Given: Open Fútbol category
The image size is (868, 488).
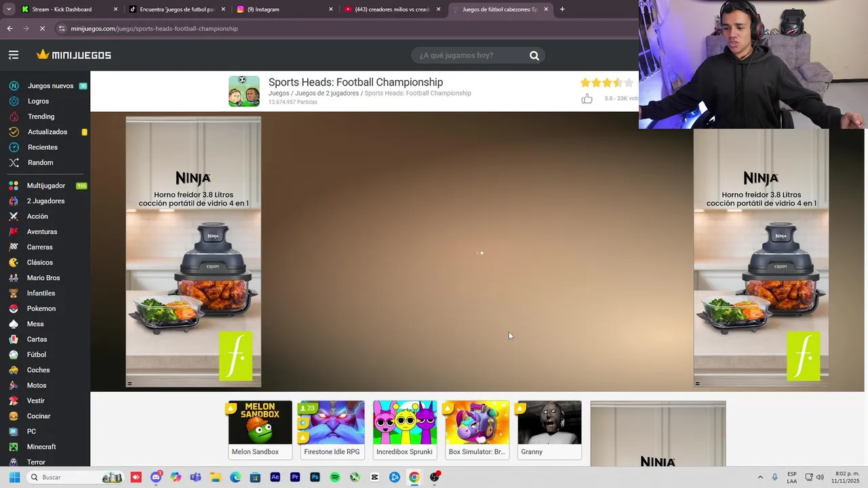Looking at the screenshot, I should pos(36,354).
